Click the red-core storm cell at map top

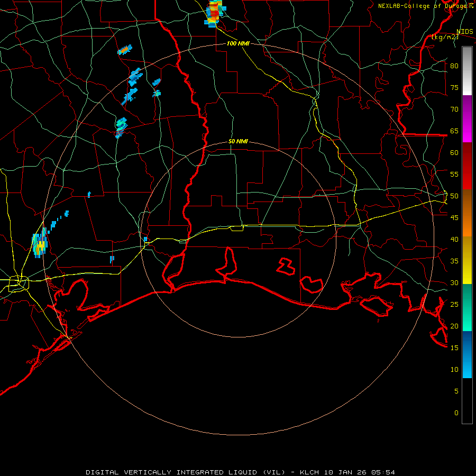215,13
